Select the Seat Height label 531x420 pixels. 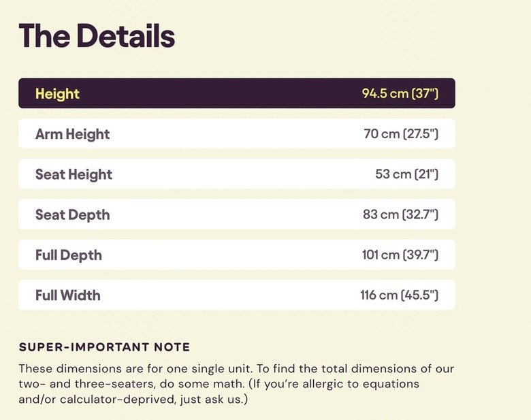[x=74, y=174]
